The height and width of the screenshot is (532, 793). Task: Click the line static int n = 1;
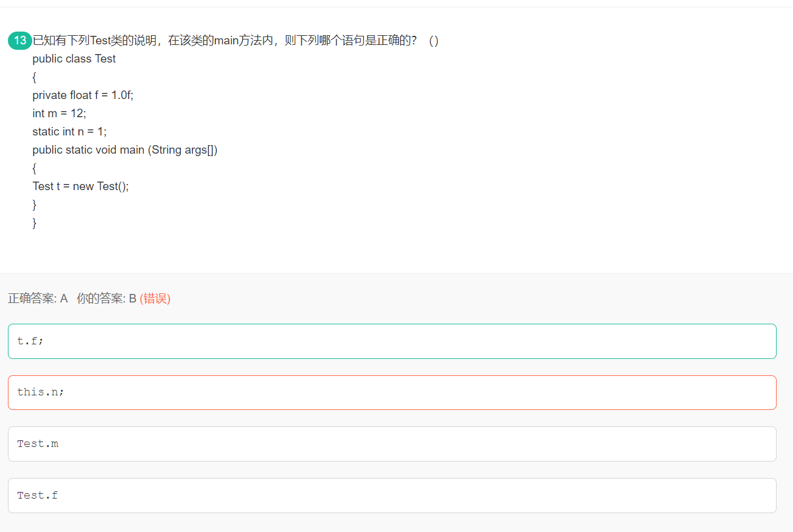pos(69,132)
